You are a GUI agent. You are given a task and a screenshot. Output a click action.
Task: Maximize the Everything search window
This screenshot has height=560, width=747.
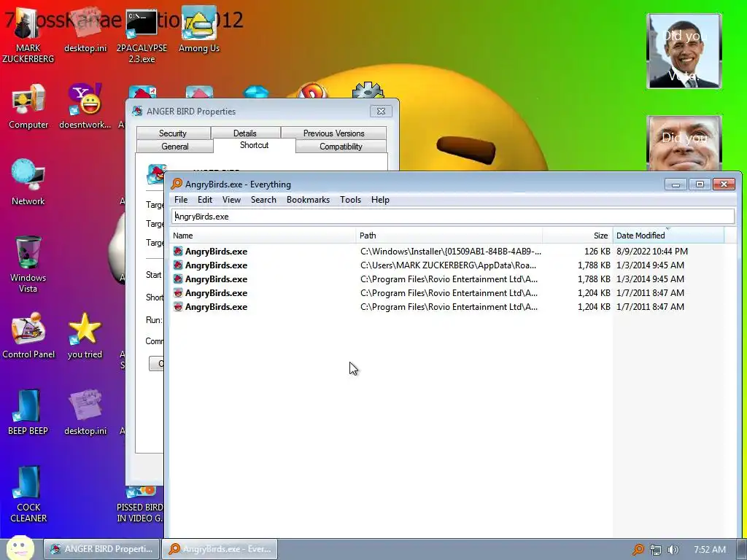click(x=700, y=184)
